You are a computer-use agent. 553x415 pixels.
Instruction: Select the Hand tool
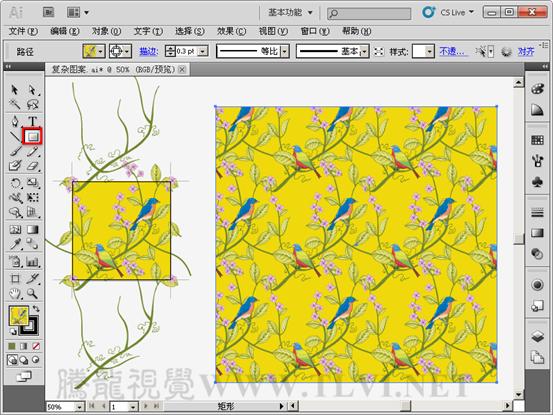point(15,293)
